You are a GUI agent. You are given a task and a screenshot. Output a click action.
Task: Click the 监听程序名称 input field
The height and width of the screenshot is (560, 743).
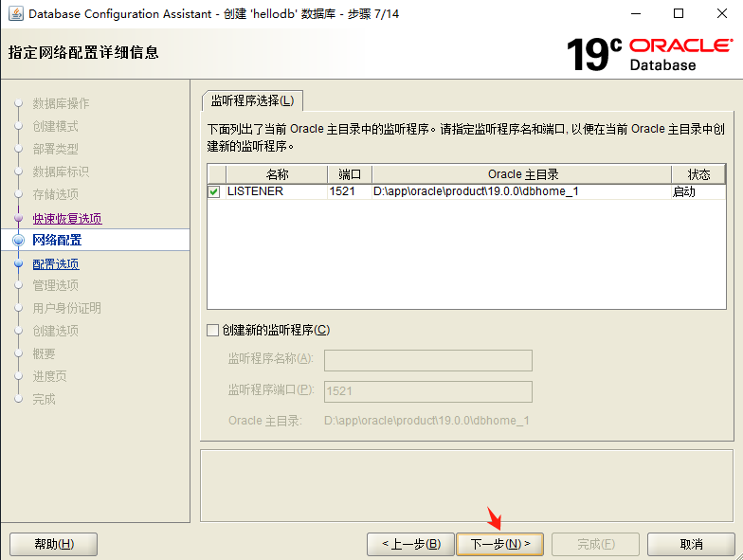[x=428, y=360]
